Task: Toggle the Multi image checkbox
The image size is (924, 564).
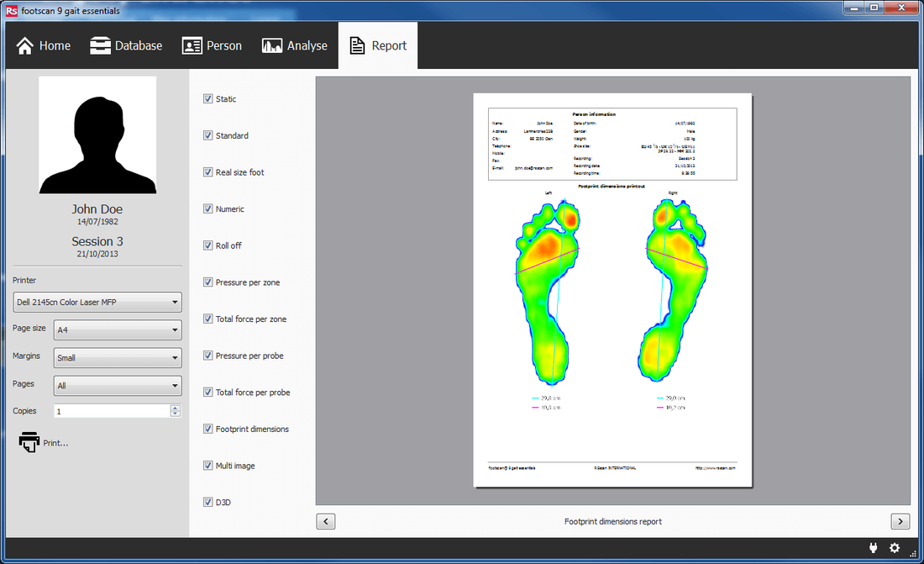Action: click(x=207, y=465)
